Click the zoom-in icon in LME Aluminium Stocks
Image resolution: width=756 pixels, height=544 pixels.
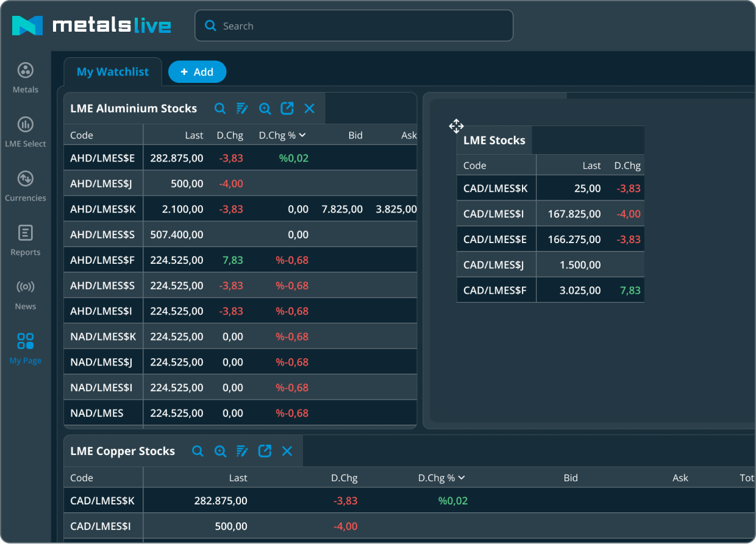(265, 108)
